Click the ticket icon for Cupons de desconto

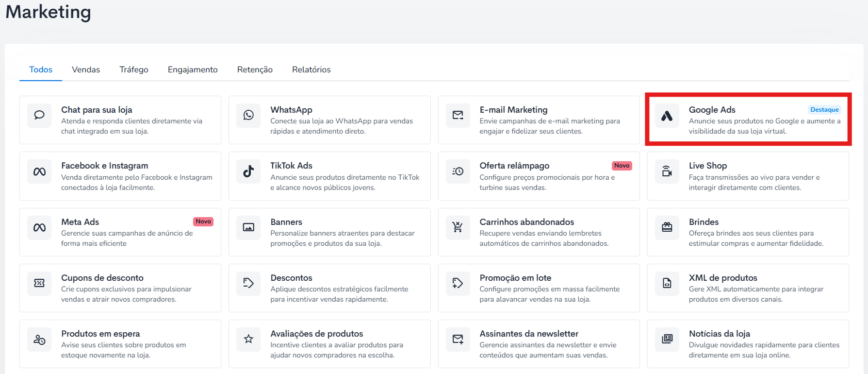point(39,283)
